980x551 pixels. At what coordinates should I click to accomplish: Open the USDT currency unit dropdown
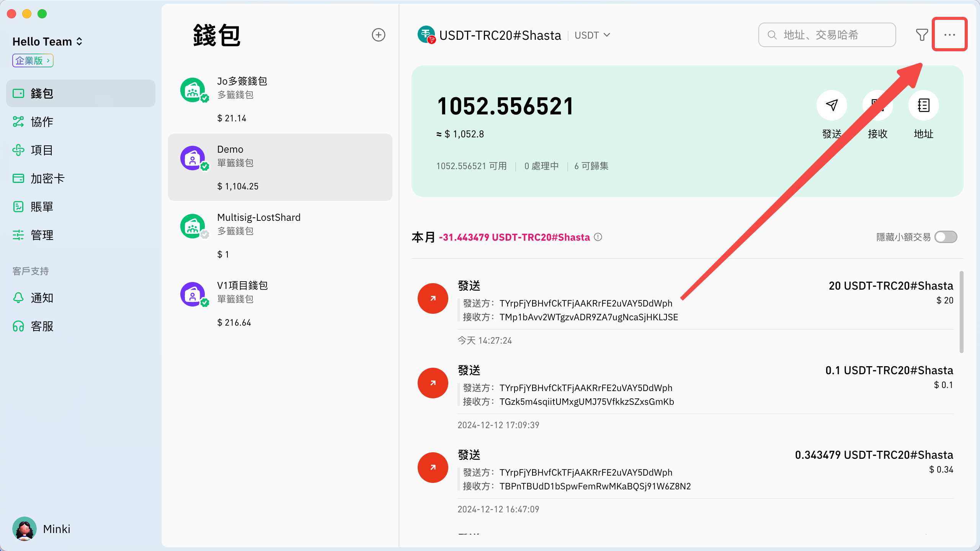[x=592, y=35]
